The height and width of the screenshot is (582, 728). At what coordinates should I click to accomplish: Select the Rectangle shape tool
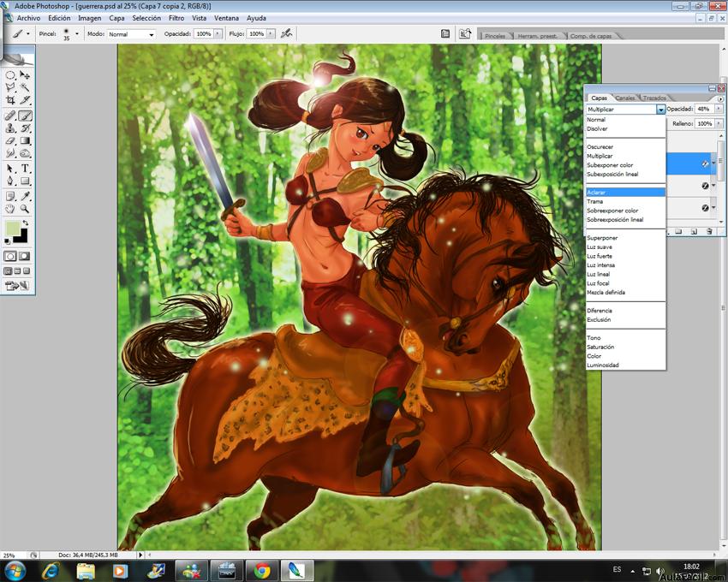click(x=25, y=181)
